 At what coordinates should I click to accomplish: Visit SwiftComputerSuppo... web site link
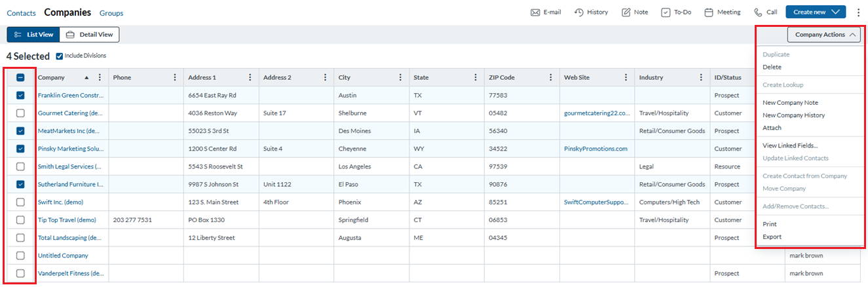[597, 202]
